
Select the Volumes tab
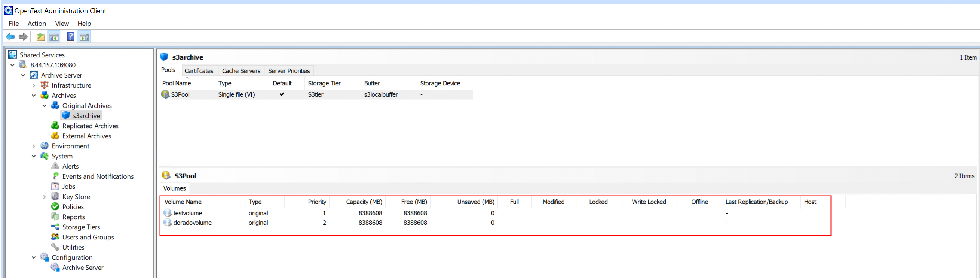click(175, 188)
